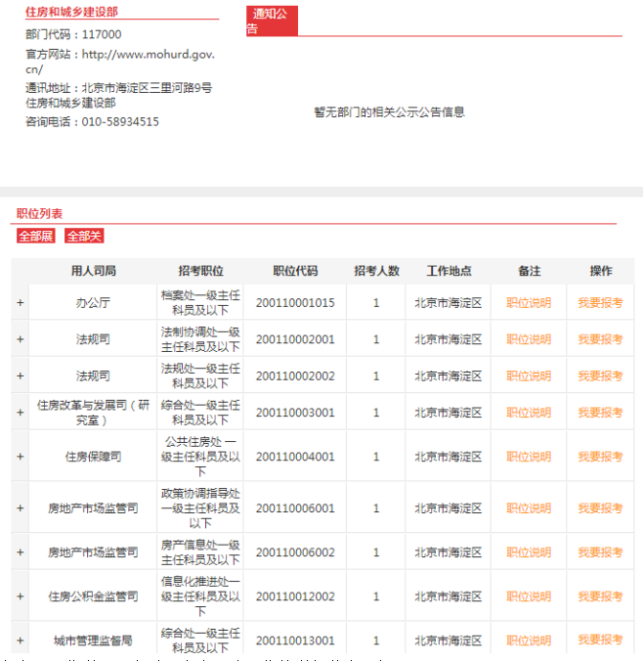The image size is (644, 661).
Task: Click the 工作地点 column header
Action: pyautogui.click(x=449, y=271)
